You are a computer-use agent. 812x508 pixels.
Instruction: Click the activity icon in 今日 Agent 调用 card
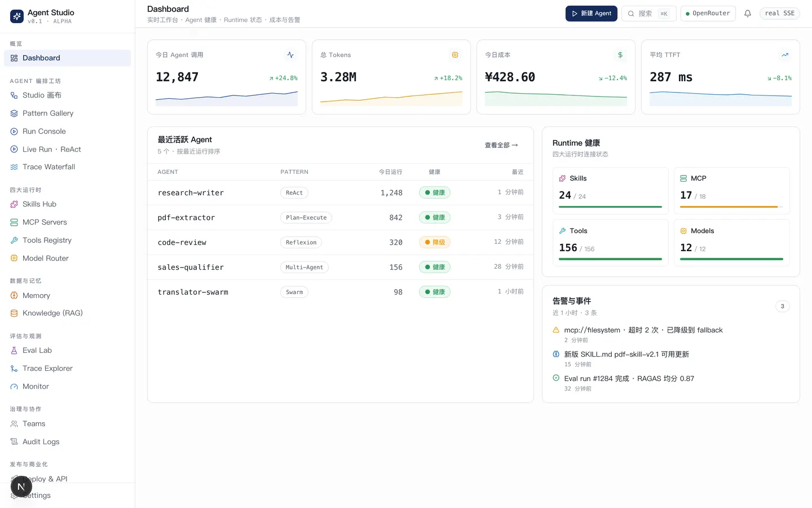pyautogui.click(x=290, y=55)
